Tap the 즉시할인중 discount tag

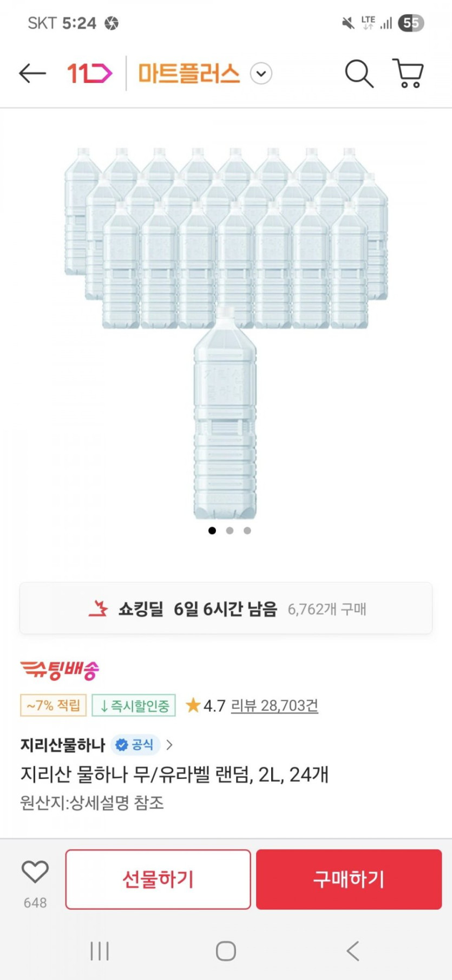(134, 705)
